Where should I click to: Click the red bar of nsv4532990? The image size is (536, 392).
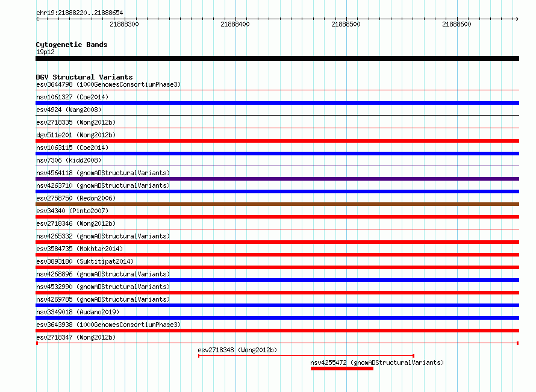pos(277,293)
